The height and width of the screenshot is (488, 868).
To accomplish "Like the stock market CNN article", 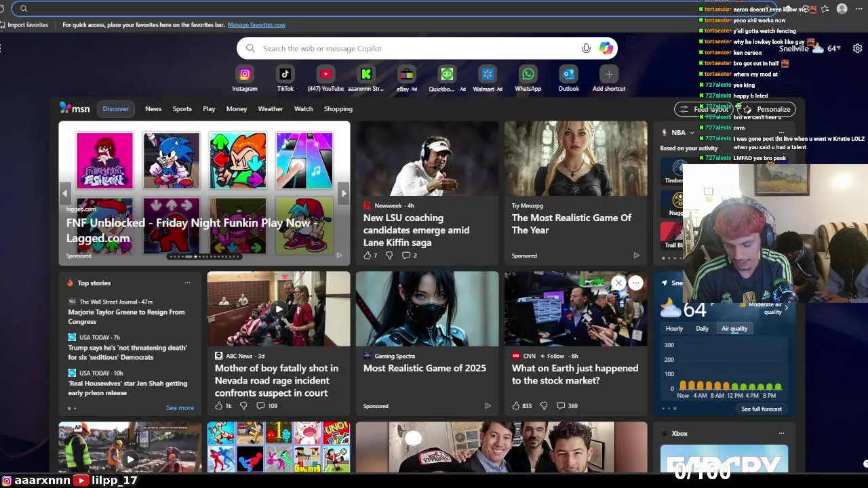I will coord(521,406).
